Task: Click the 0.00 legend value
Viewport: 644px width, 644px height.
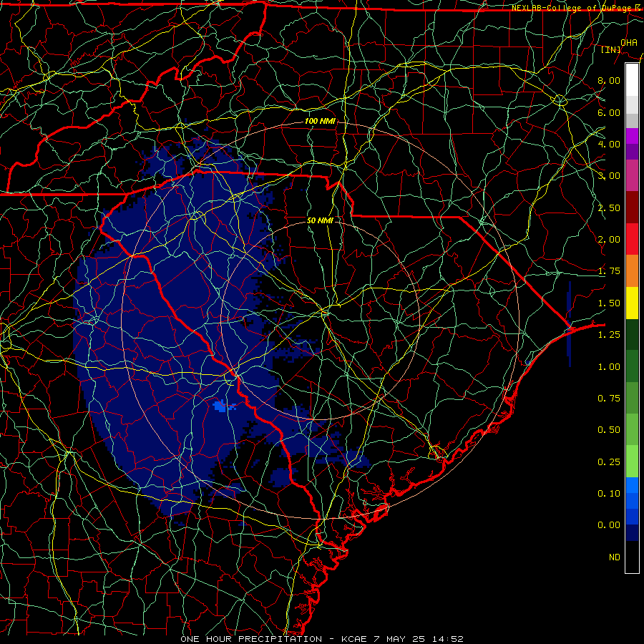Action: click(x=609, y=525)
